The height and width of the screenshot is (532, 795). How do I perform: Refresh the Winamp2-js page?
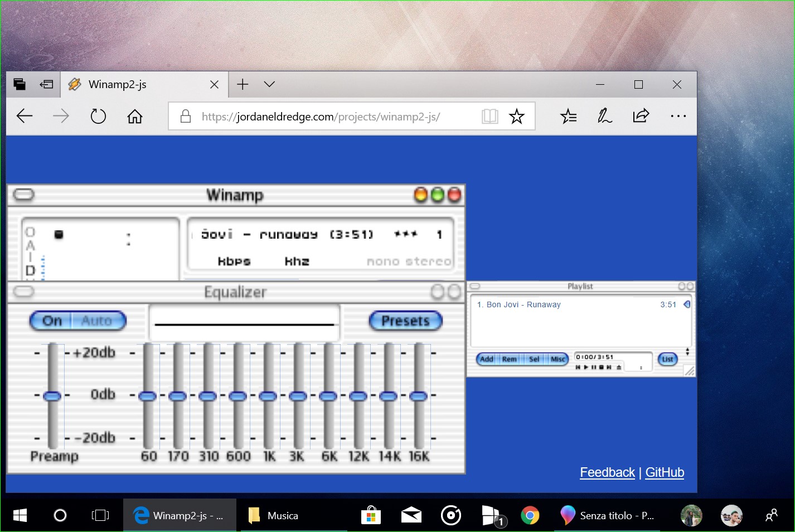[98, 116]
